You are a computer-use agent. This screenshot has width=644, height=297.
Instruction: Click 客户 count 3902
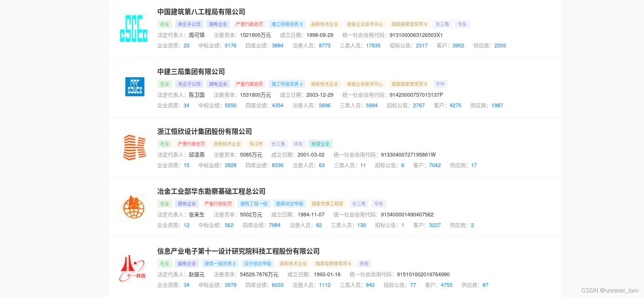pos(458,46)
